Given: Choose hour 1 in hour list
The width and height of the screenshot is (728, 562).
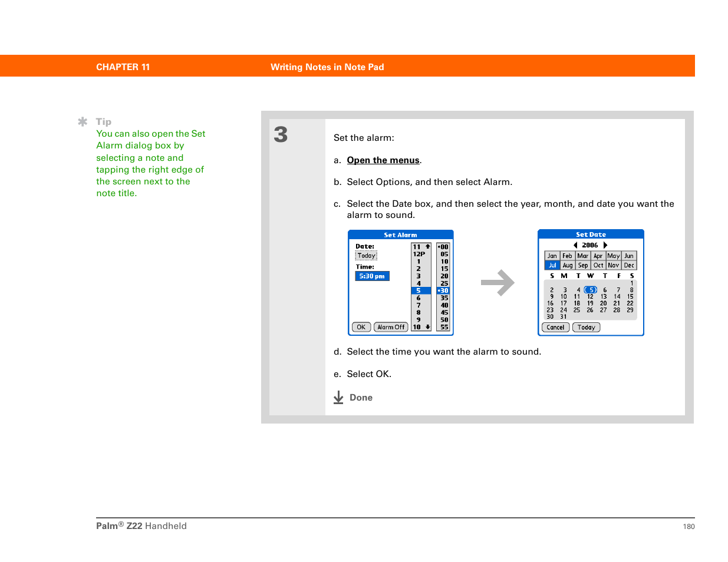Looking at the screenshot, I should pos(419,262).
